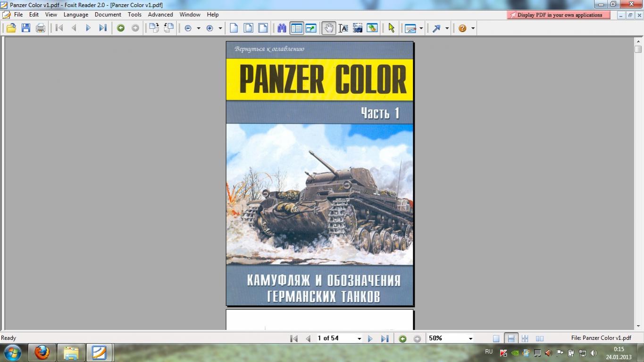Toggle the Hand tool

coord(329,28)
